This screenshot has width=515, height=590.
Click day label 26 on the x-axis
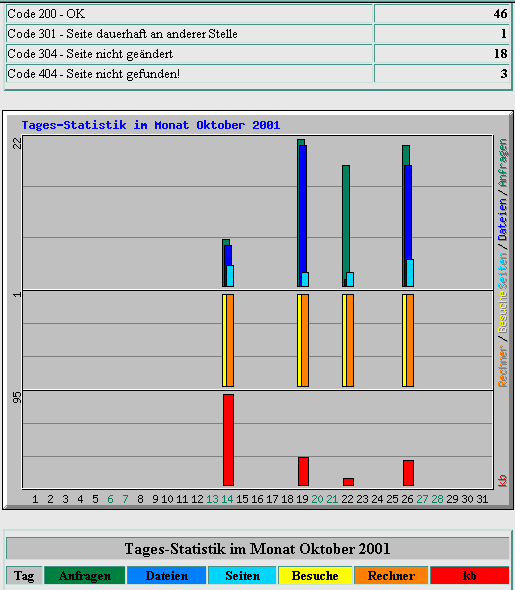tap(407, 499)
